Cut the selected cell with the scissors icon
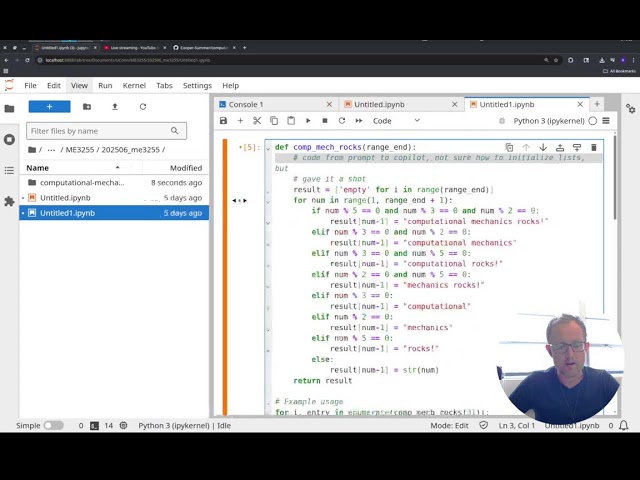 [x=257, y=121]
